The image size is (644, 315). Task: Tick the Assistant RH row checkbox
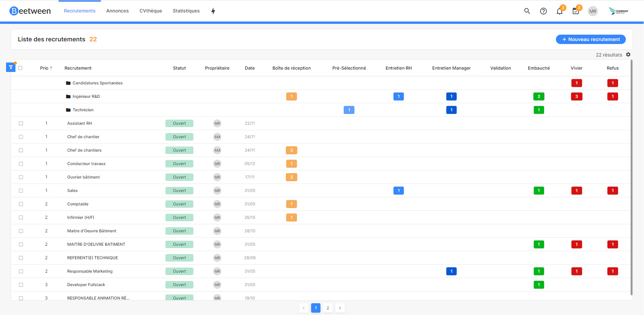tap(21, 123)
